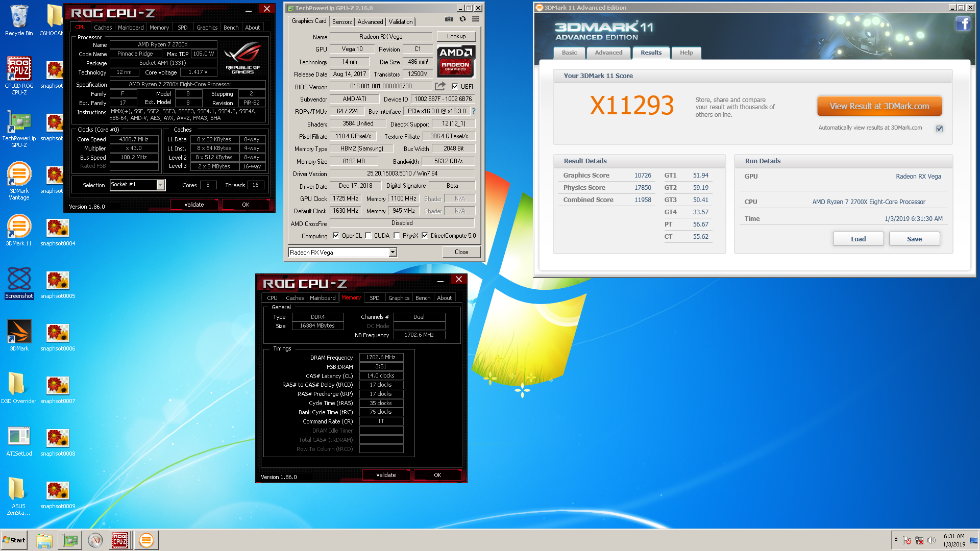Open the CPUID ROG CPU-Z desktop icon

coord(19,76)
